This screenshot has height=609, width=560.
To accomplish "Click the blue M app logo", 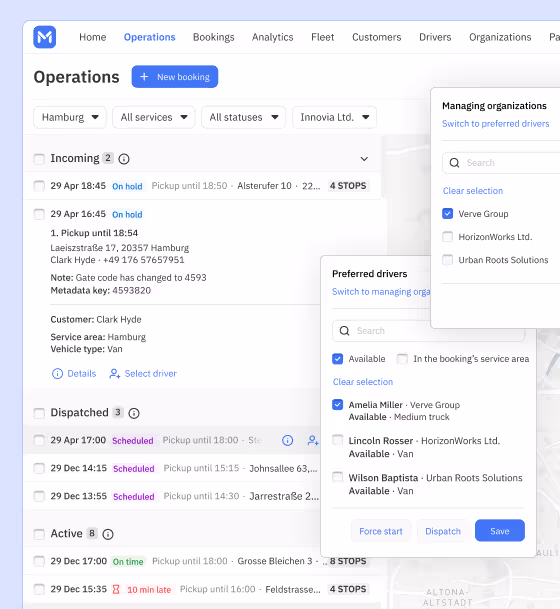I will tap(45, 37).
